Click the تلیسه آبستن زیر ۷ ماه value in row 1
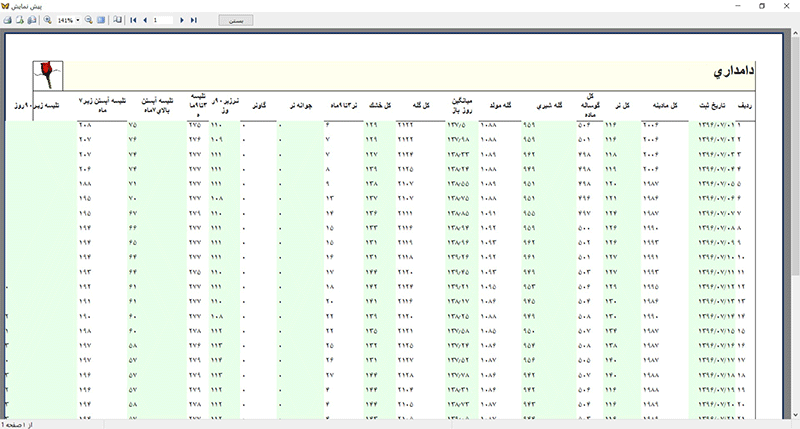The width and height of the screenshot is (800, 429). (x=85, y=124)
